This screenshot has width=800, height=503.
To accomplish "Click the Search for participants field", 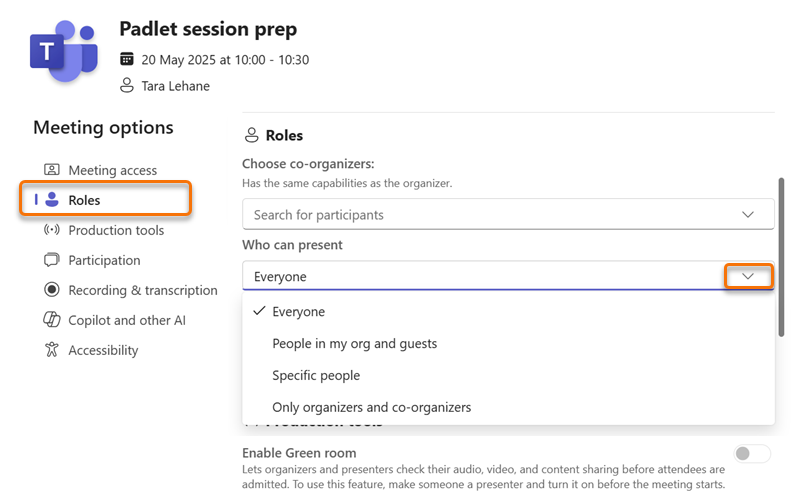I will (x=508, y=214).
